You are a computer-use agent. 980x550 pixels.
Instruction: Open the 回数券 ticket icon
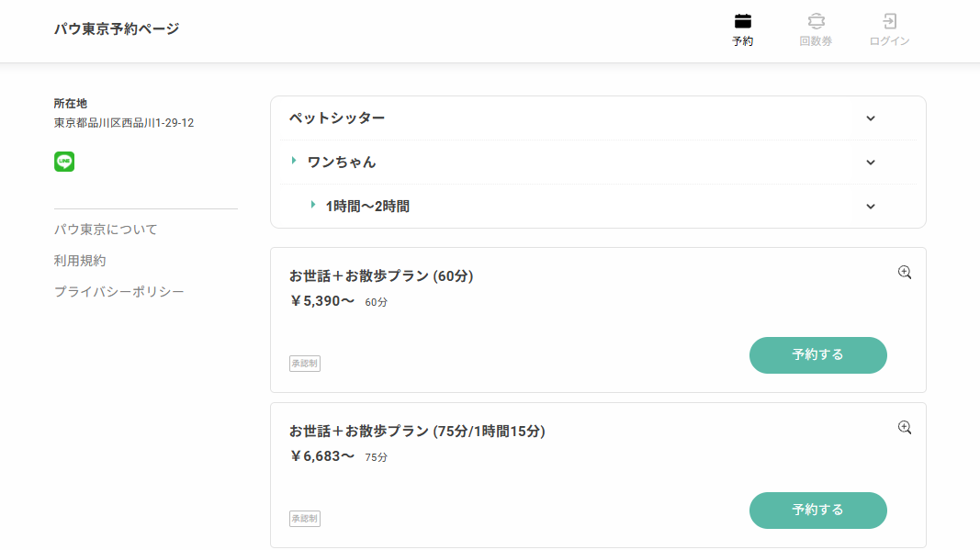pyautogui.click(x=816, y=21)
